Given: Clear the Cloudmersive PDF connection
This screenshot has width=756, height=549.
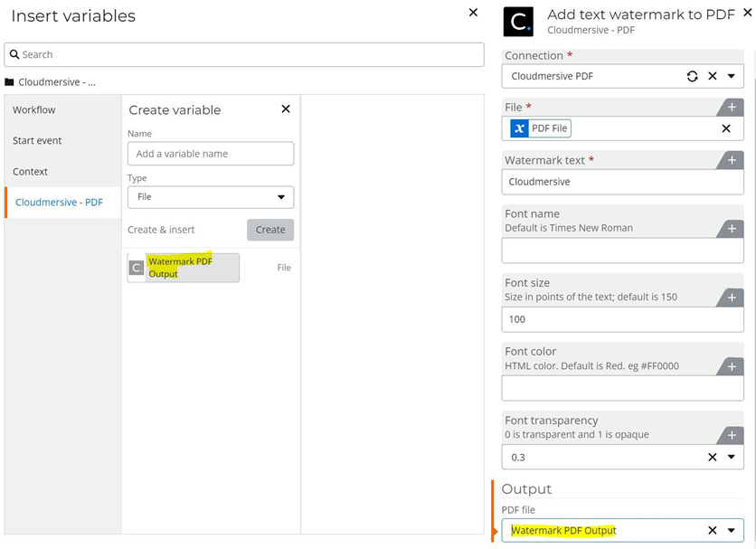Looking at the screenshot, I should pos(712,76).
